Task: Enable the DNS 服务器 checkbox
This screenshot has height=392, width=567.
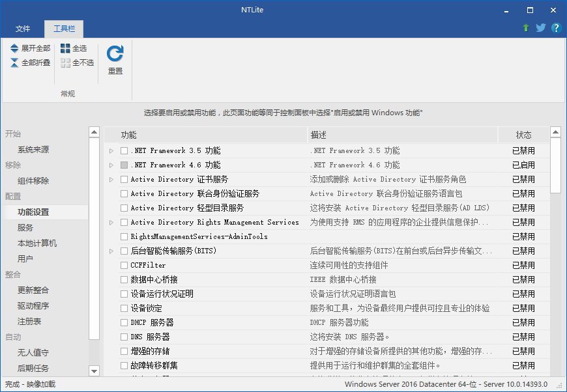Action: pos(124,337)
